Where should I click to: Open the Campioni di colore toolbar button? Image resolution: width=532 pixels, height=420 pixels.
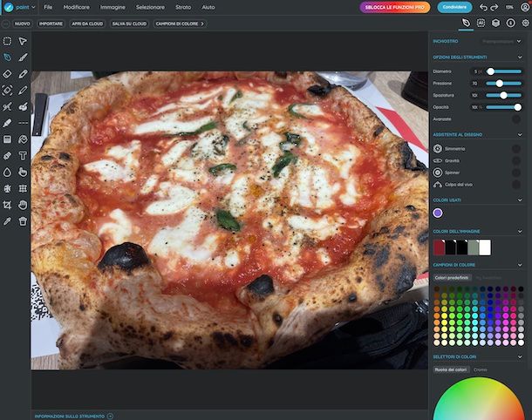coord(180,24)
